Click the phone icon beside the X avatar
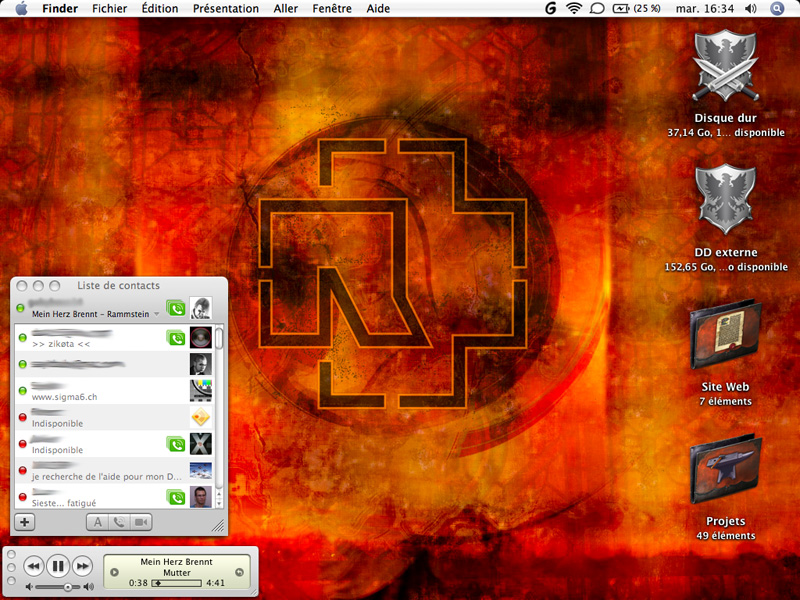Viewport: 800px width, 600px height. tap(176, 444)
